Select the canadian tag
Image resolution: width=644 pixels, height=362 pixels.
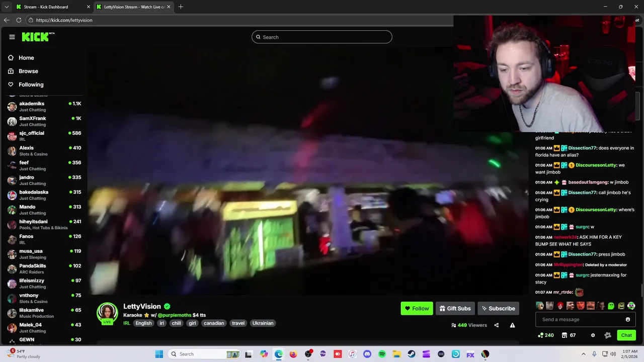point(214,323)
